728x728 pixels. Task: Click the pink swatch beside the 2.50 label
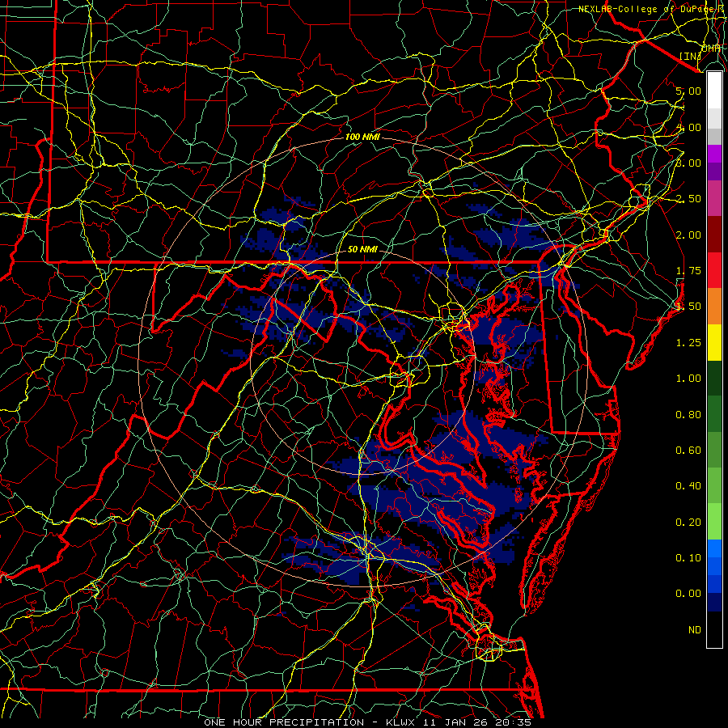(714, 198)
